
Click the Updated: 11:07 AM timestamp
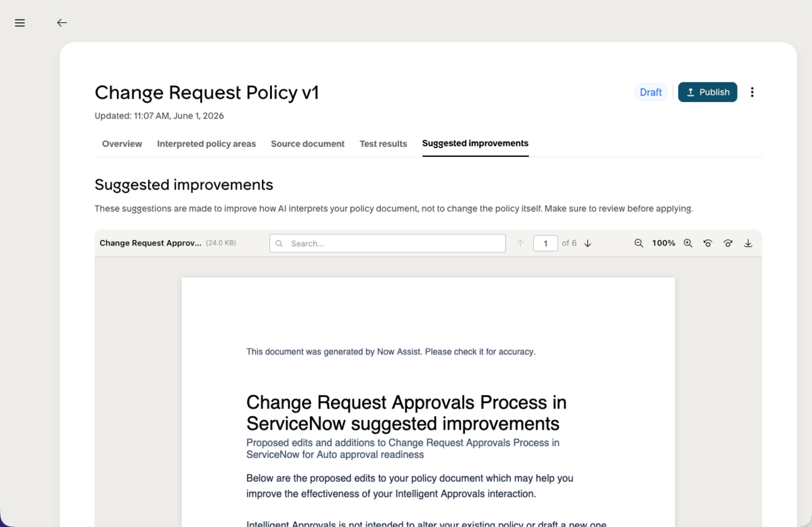(x=159, y=116)
